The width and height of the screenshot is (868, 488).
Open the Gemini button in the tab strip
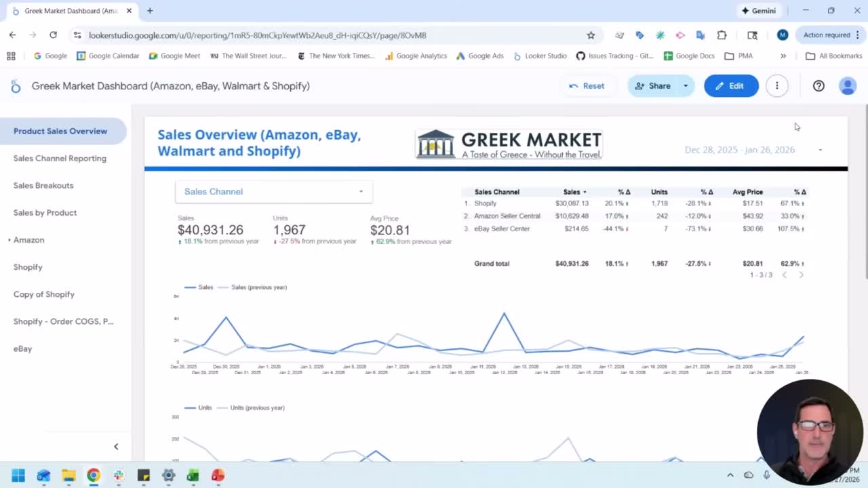point(759,10)
